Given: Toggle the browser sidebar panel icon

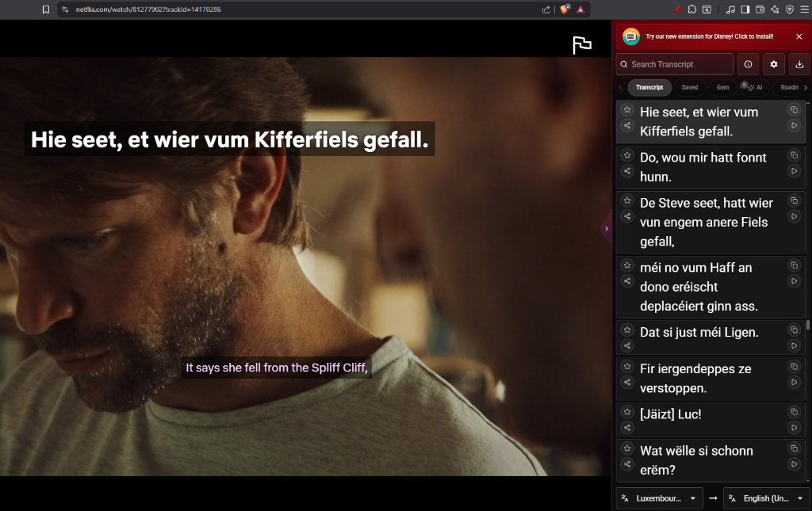Looking at the screenshot, I should coord(745,10).
